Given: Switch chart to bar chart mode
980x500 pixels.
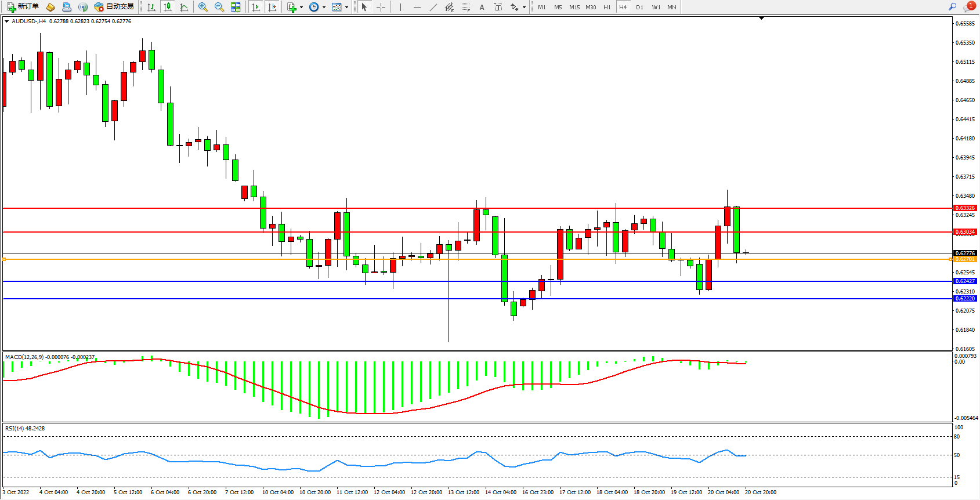Looking at the screenshot, I should tap(151, 7).
